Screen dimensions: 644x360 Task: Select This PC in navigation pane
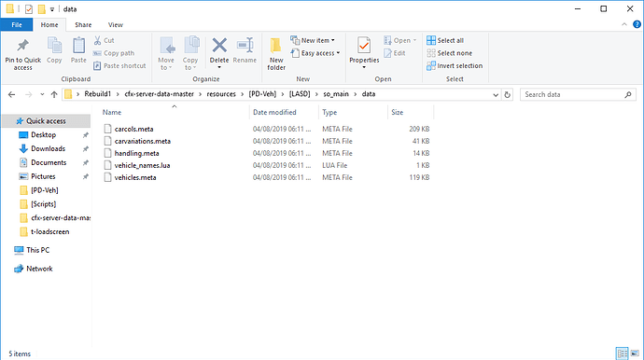(37, 250)
